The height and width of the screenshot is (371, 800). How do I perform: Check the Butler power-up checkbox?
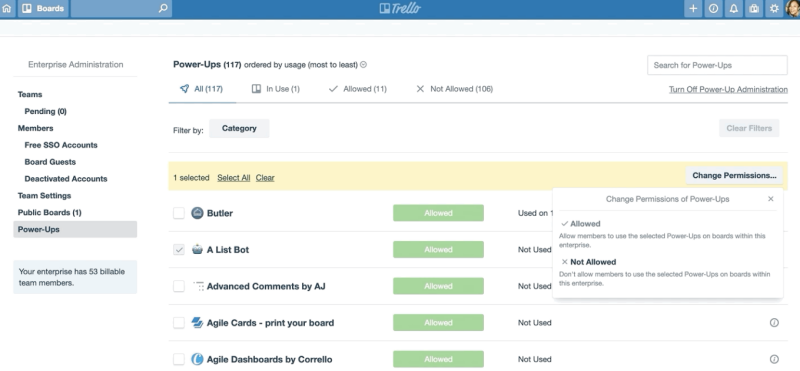tap(179, 213)
